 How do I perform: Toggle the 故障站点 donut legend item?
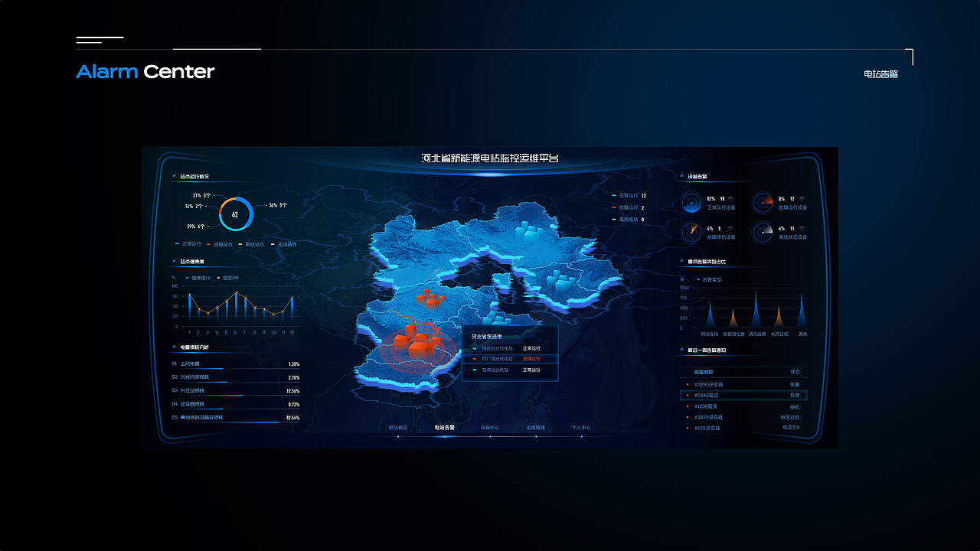[220, 244]
